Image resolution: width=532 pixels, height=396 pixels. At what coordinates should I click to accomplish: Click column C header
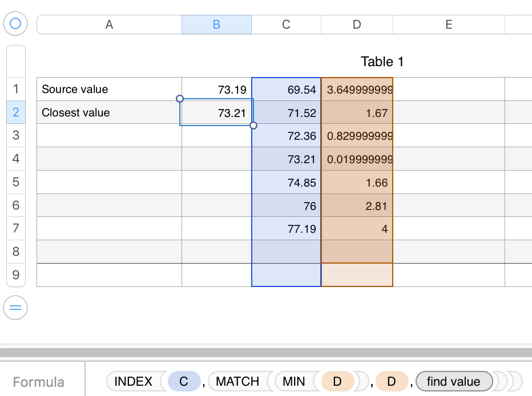[286, 25]
